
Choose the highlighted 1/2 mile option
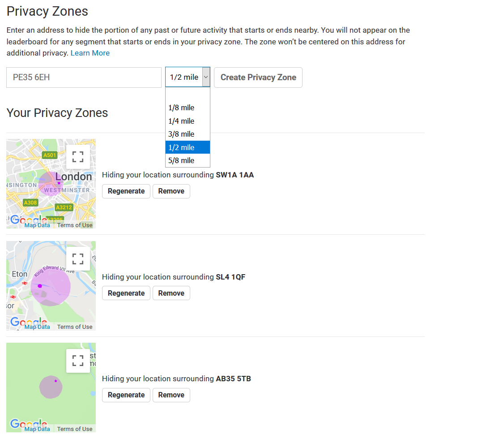point(181,147)
